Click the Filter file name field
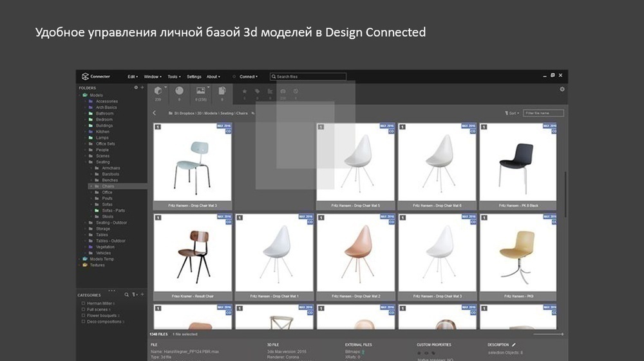 tap(544, 113)
